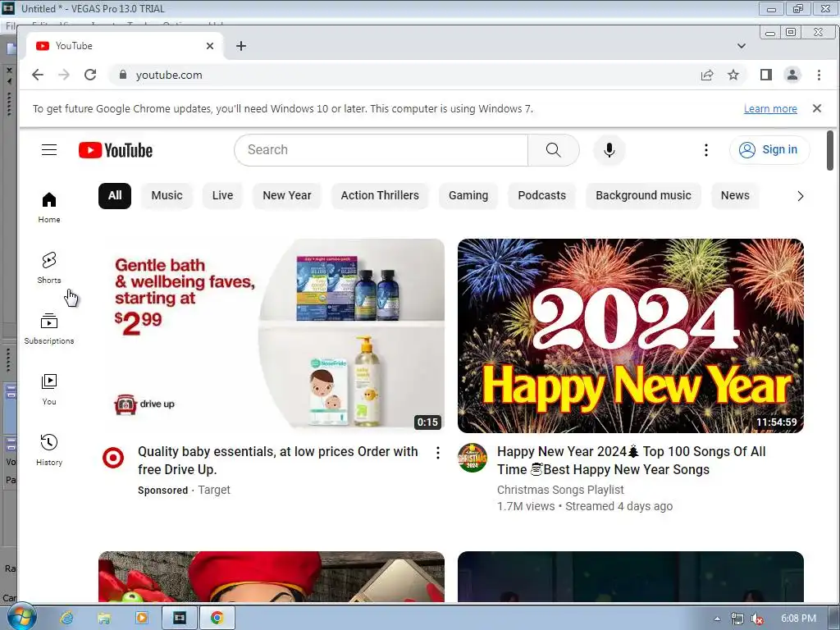Click Target channel avatar on sponsored ad
This screenshot has height=630, width=840.
tap(113, 458)
